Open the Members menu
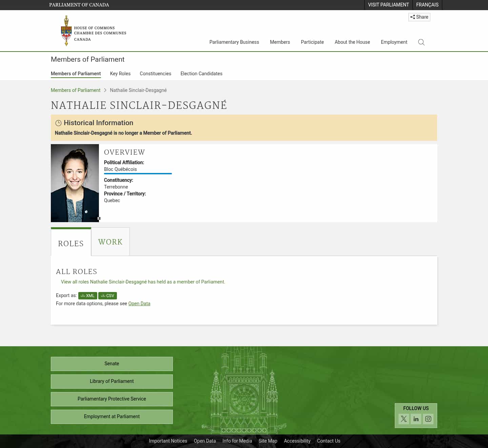This screenshot has width=488, height=448. coord(280,42)
